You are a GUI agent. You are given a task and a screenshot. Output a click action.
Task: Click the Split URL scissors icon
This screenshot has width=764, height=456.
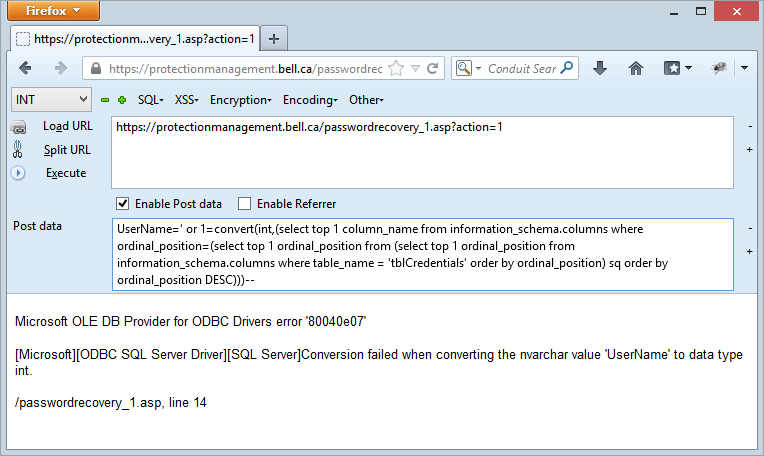18,150
